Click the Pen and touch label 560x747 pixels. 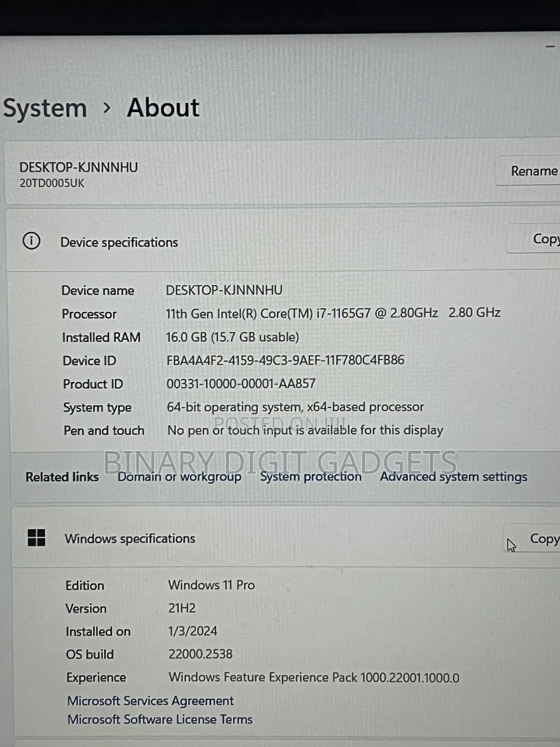[104, 431]
